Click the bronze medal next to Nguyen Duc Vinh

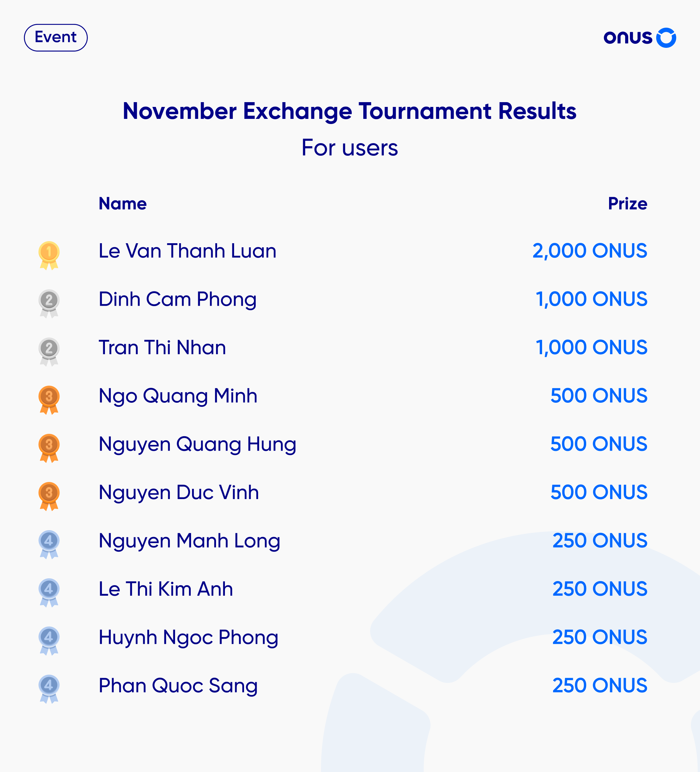[x=49, y=496]
